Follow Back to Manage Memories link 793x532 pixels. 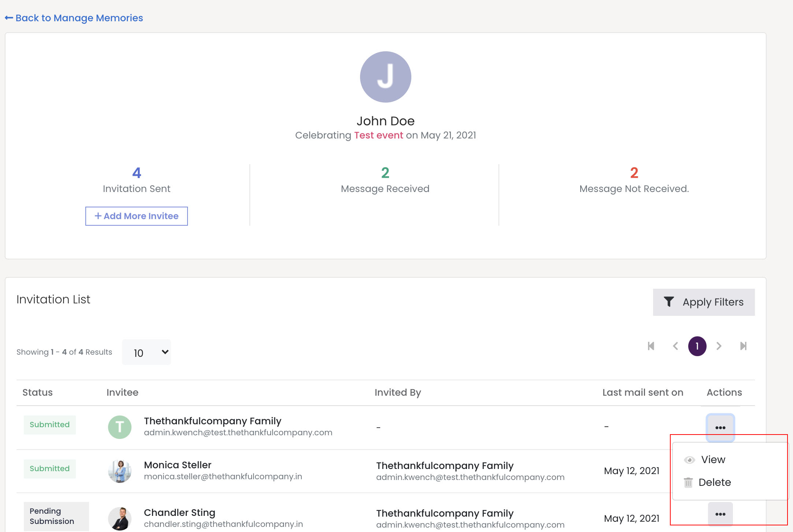tap(79, 18)
